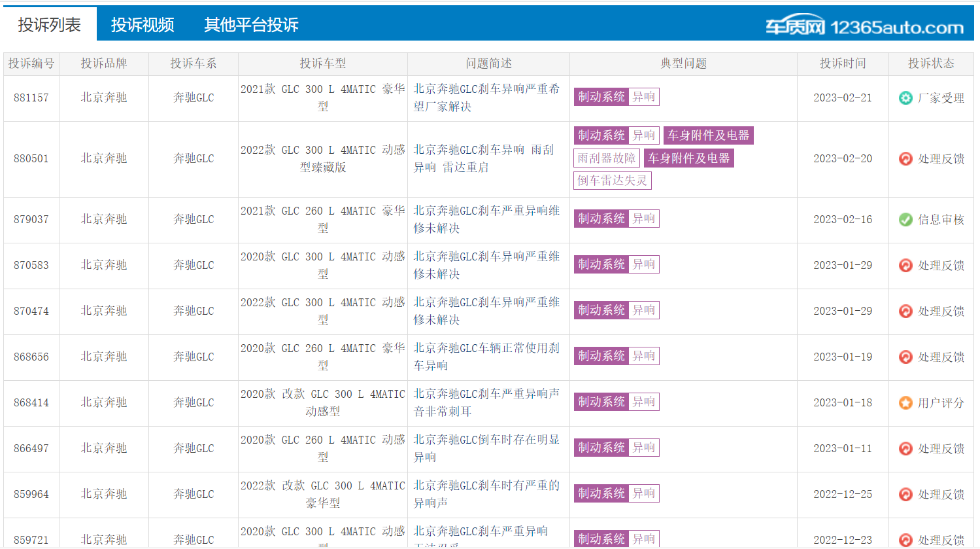Screen dimensions: 980x549
Task: Click the date 2022-12-25
Action: tap(843, 494)
